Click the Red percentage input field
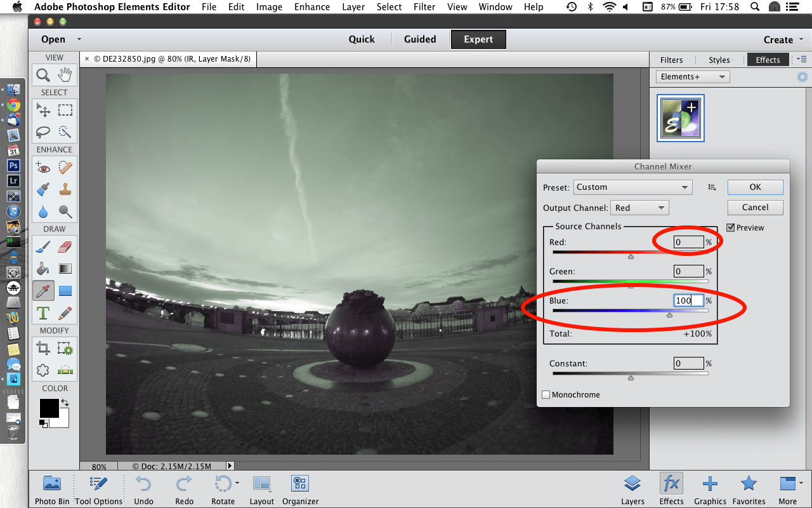 point(689,242)
